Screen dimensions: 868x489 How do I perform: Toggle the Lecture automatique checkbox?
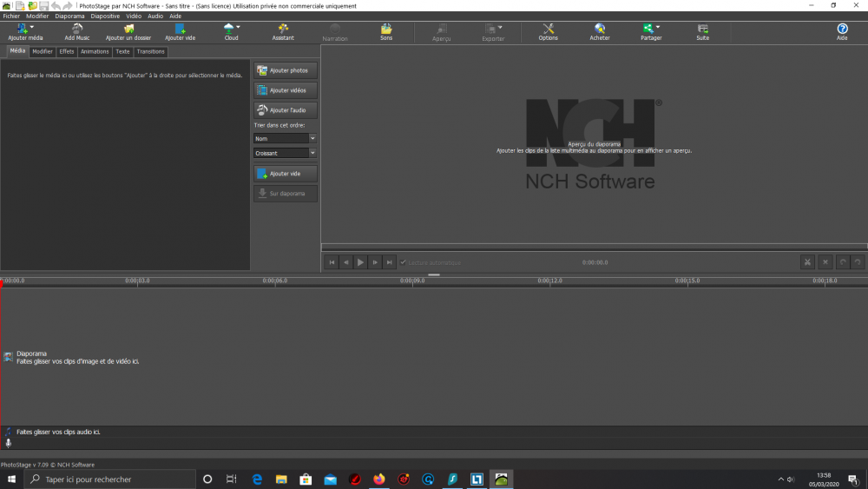(403, 262)
